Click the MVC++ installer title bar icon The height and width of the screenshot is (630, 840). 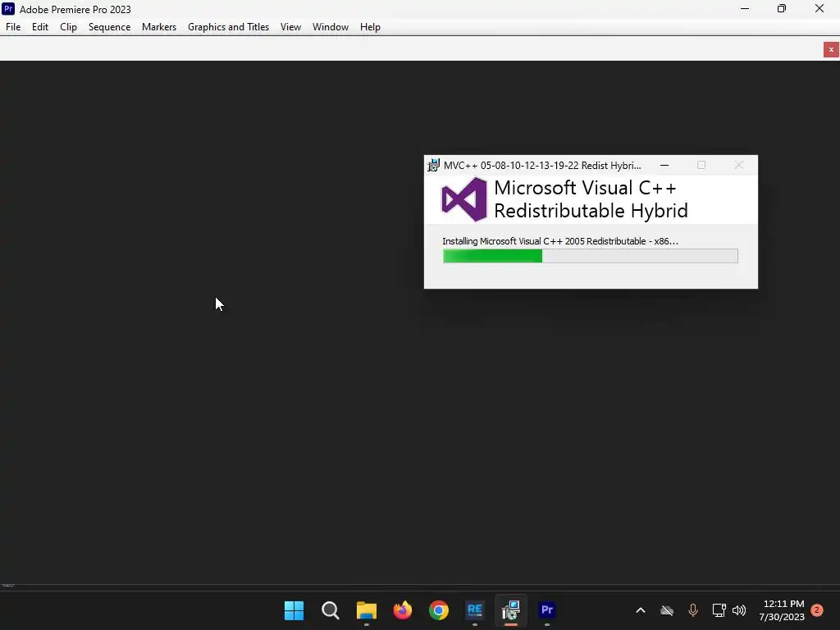(433, 166)
